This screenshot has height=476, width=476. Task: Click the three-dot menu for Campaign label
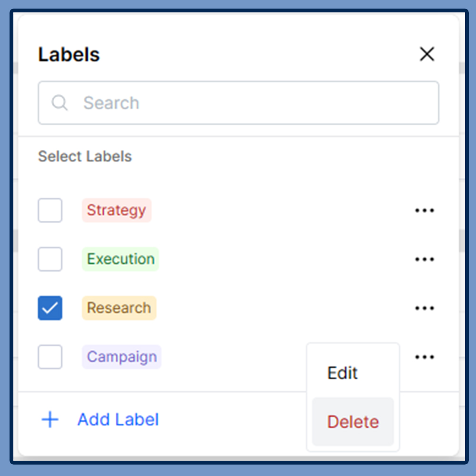(x=424, y=357)
